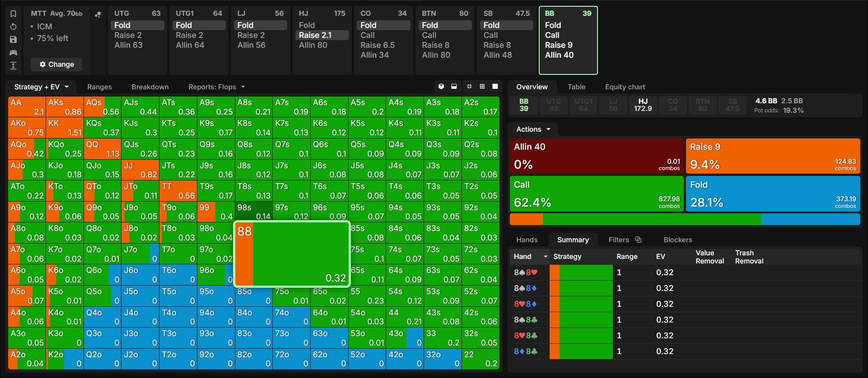Select the Allin 40 action card
Image resolution: width=868 pixels, height=378 pixels.
(597, 156)
